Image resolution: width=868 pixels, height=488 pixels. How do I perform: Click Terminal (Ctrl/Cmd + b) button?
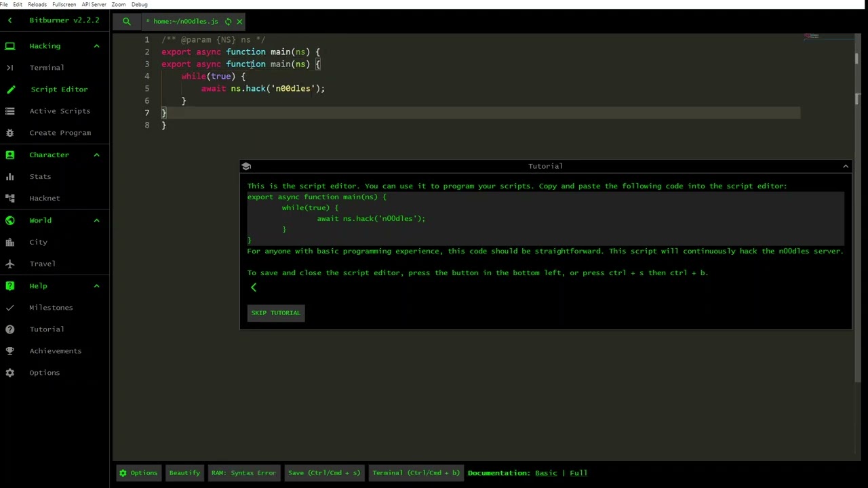tap(416, 473)
